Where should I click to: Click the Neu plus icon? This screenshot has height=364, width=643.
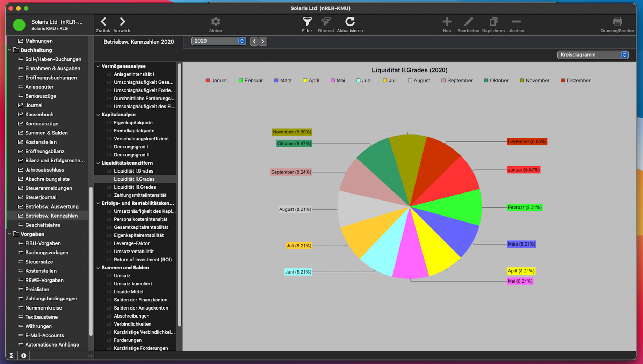(447, 22)
